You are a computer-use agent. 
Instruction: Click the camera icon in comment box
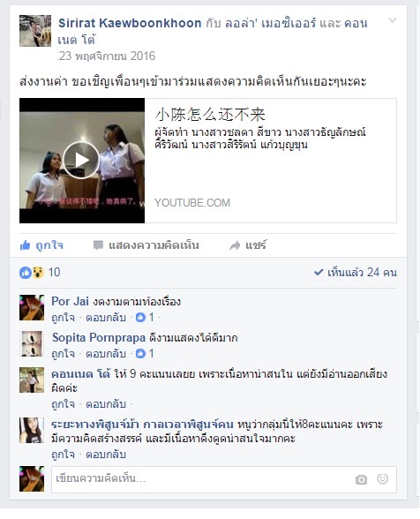pyautogui.click(x=361, y=479)
